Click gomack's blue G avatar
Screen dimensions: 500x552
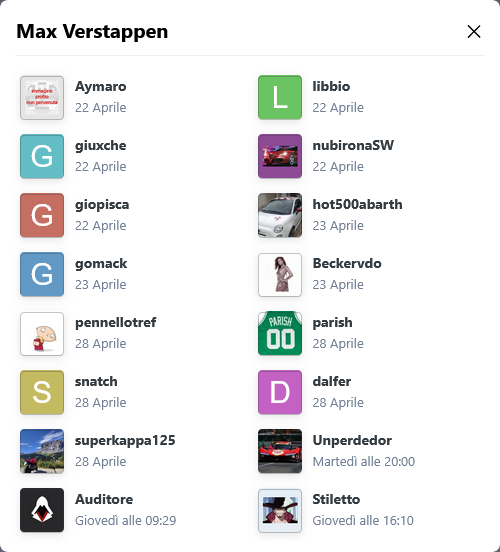(x=42, y=274)
